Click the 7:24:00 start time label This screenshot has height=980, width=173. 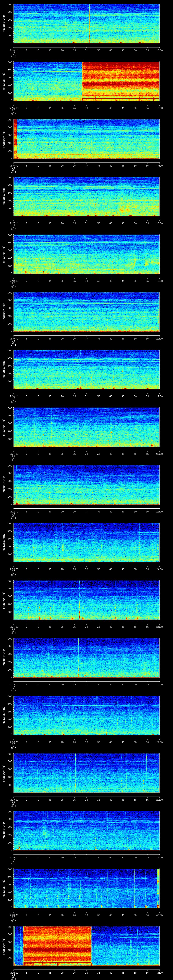[14, 627]
